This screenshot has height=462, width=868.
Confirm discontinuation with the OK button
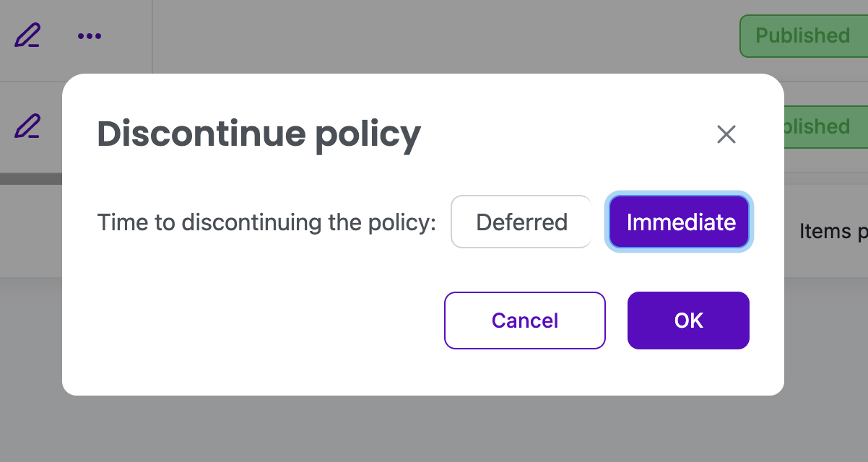(688, 321)
